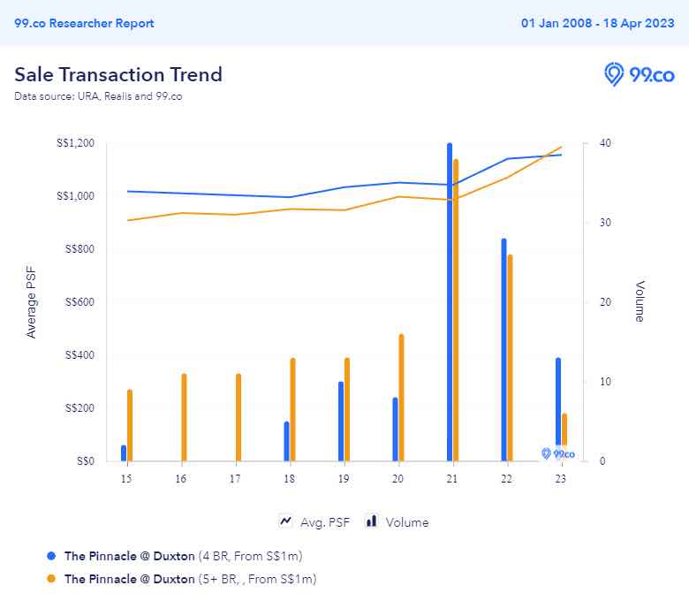
Task: Click the small 99.co watermark on the chart
Action: [x=557, y=453]
